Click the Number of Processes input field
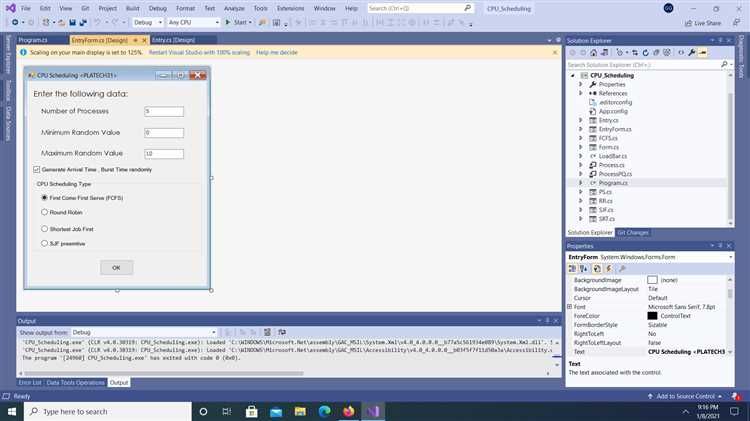 tap(164, 111)
